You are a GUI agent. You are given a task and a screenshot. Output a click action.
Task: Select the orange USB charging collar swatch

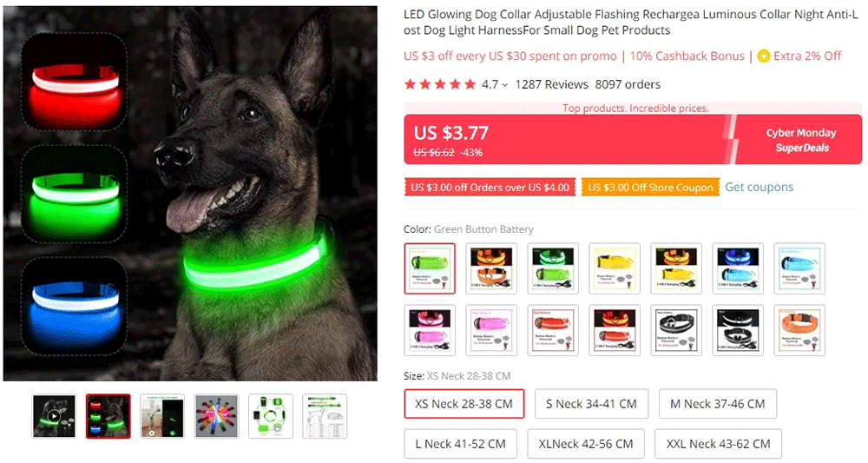coord(491,268)
